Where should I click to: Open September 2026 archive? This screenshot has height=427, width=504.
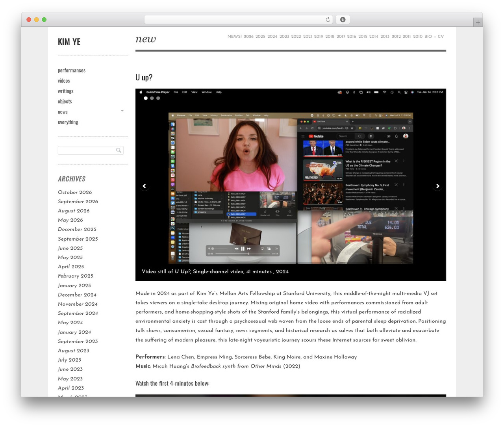coord(78,202)
